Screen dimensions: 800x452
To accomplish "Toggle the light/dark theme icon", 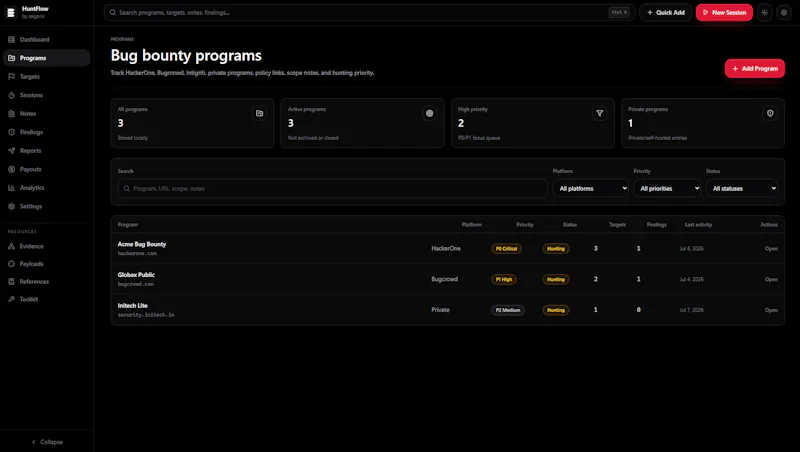I will (764, 12).
